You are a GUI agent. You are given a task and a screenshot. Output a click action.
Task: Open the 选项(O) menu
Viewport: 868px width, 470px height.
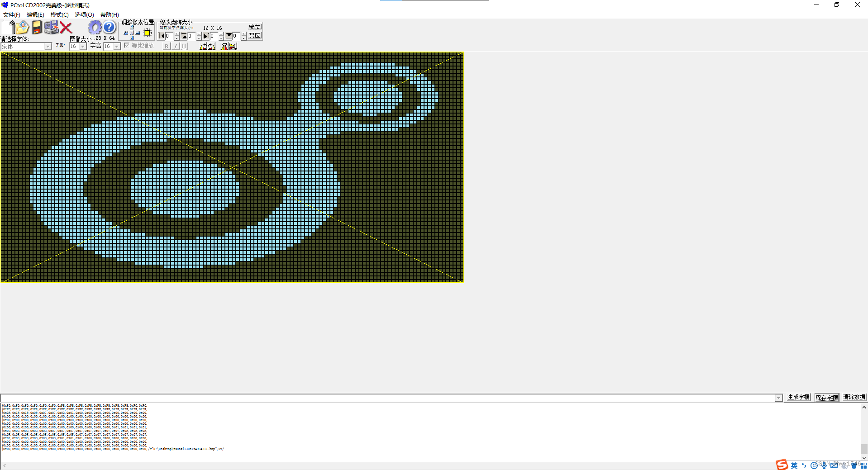[84, 14]
